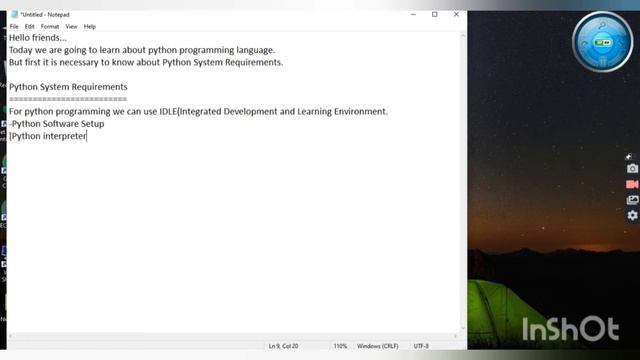Click the line starting 'For python programming'
Viewport: 640px width, 360px height.
[x=198, y=111]
